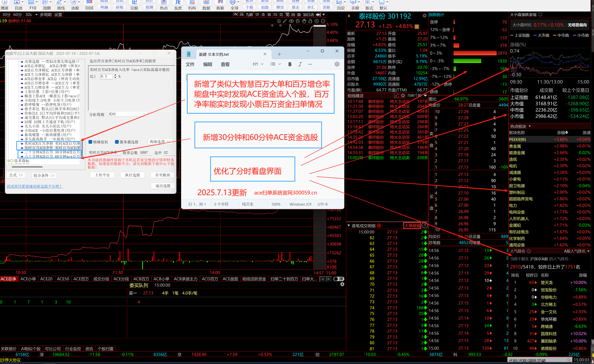
Task: Toggle the 服务器选股 checkbox
Action: click(x=117, y=142)
